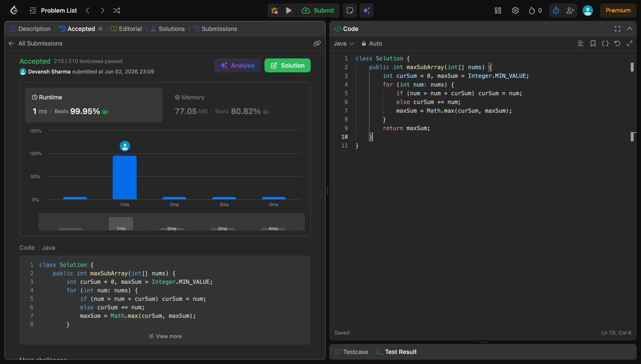This screenshot has width=641, height=364.
Task: Toggle fullscreen for the code panel
Action: 617,29
